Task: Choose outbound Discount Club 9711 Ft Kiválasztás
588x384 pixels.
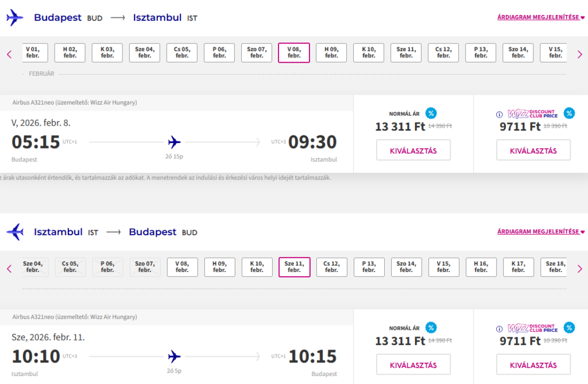Action: click(x=533, y=150)
